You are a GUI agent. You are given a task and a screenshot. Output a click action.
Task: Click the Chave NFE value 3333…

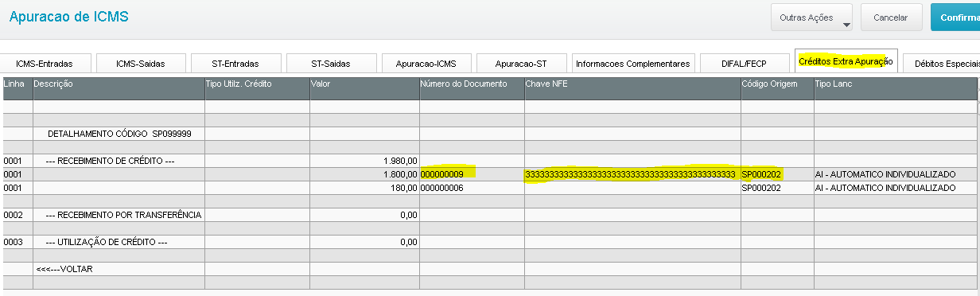click(630, 174)
